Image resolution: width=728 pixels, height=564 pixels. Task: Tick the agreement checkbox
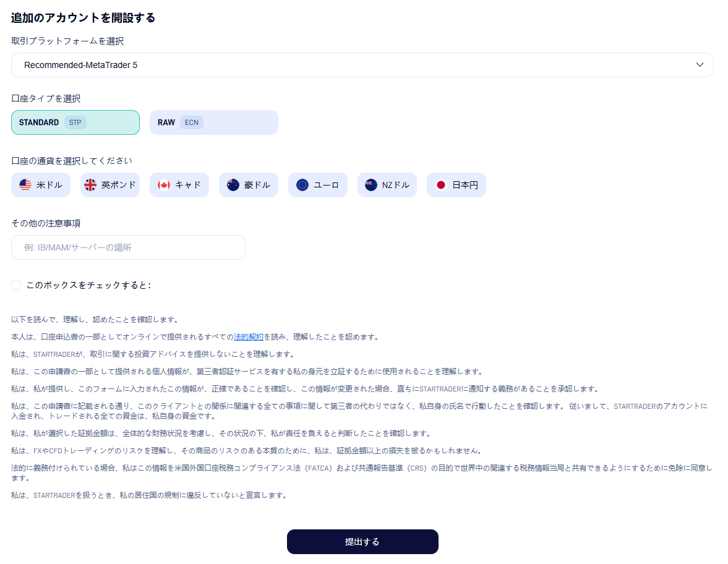pyautogui.click(x=16, y=285)
